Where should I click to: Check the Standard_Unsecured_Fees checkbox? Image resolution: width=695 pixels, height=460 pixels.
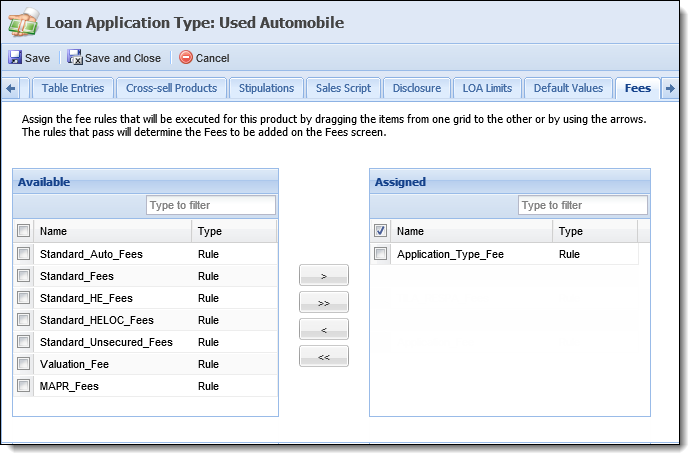pos(23,342)
